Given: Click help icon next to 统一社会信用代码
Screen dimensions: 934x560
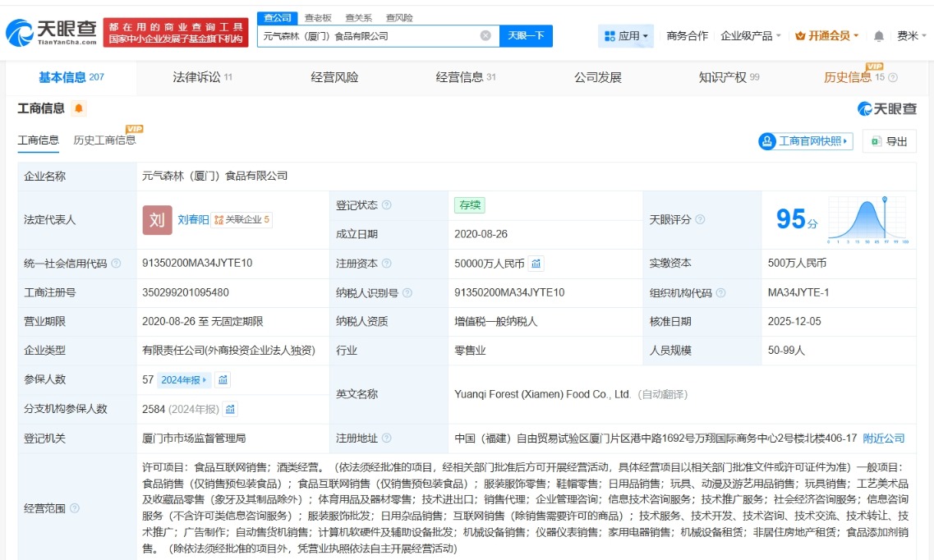Looking at the screenshot, I should pyautogui.click(x=116, y=264).
